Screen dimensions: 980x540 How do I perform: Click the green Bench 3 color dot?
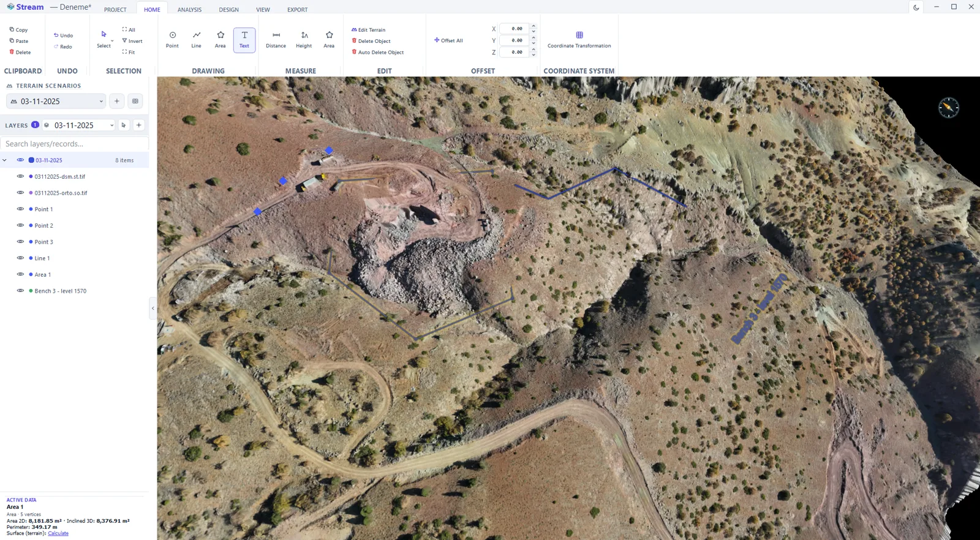tap(31, 291)
